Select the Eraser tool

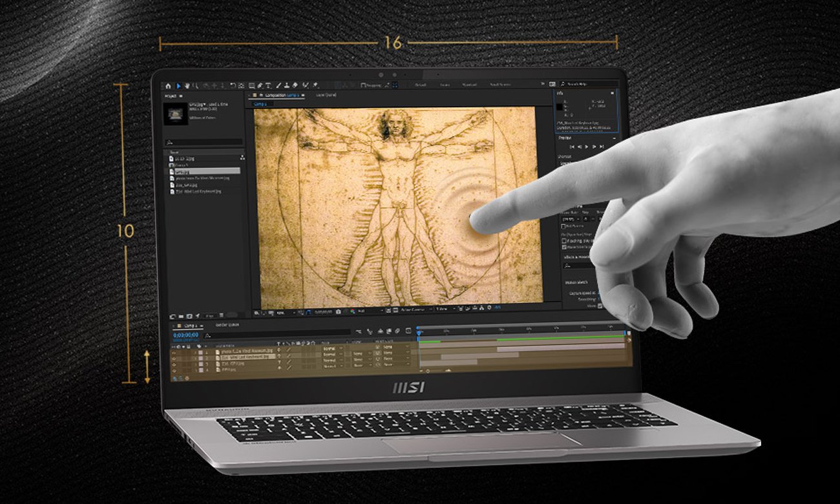pos(295,85)
